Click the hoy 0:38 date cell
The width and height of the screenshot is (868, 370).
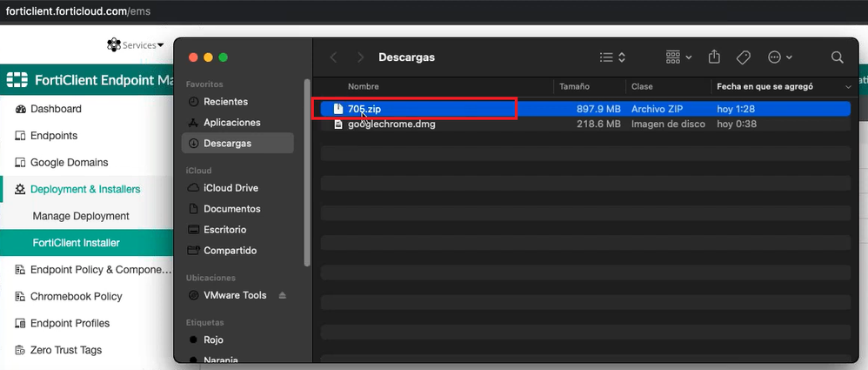[x=737, y=124]
